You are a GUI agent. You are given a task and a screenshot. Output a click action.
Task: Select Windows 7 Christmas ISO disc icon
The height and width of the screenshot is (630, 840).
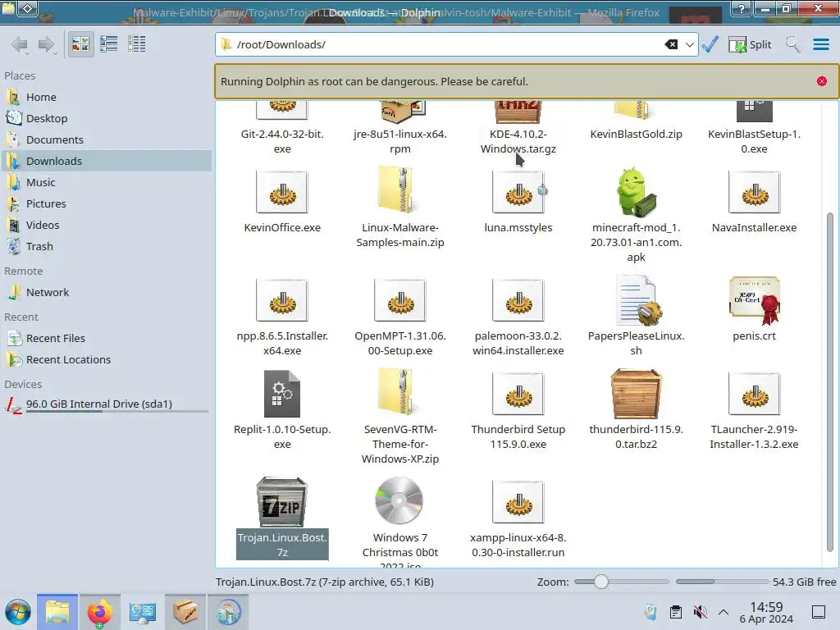point(399,501)
